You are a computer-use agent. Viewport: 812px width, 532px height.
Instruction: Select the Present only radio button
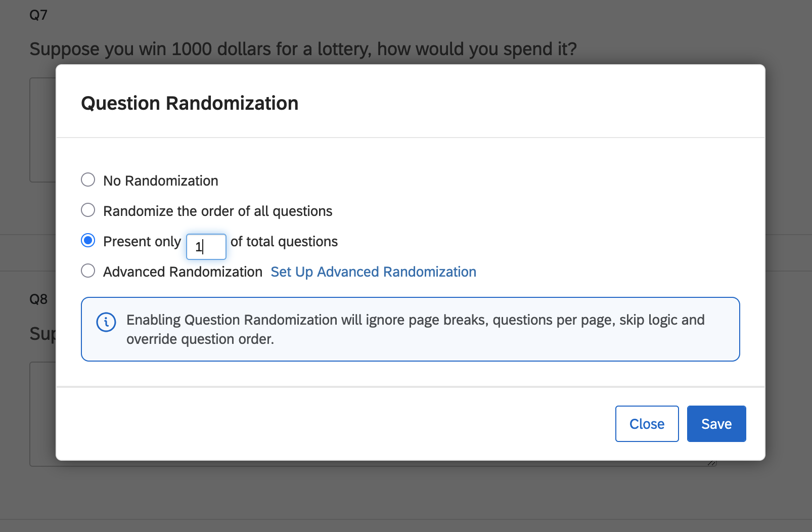(x=88, y=241)
